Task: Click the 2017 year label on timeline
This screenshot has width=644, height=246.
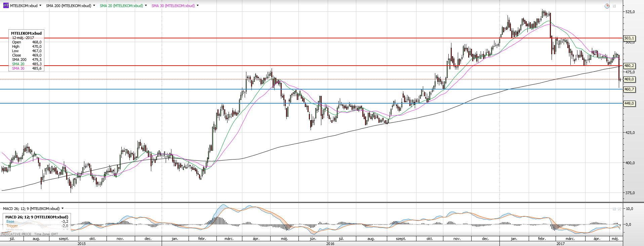Action: tap(561, 244)
